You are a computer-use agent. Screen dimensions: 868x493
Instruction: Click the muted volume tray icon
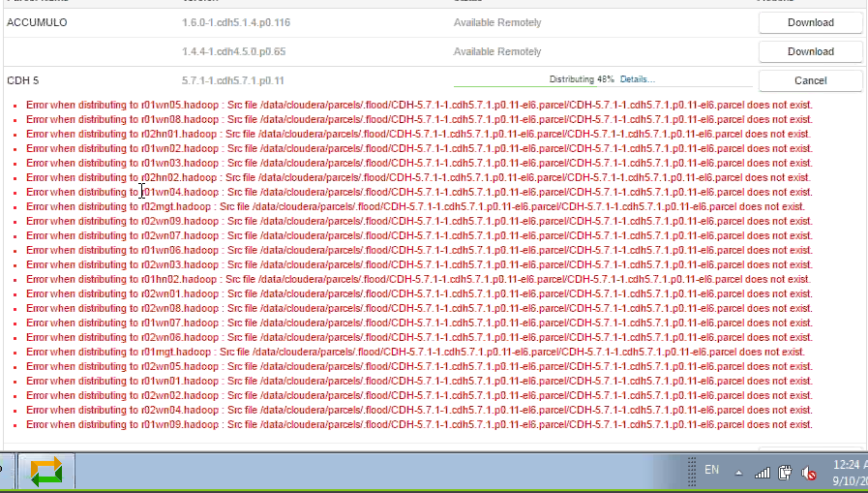(x=809, y=473)
